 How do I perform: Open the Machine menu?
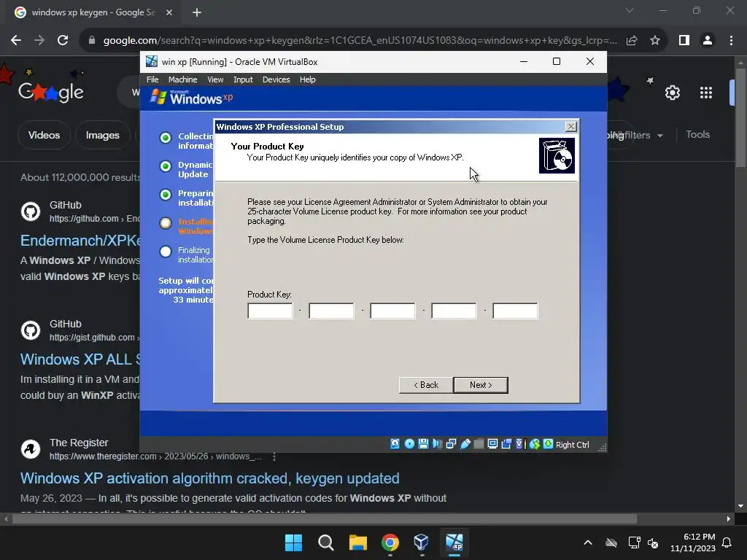click(182, 79)
